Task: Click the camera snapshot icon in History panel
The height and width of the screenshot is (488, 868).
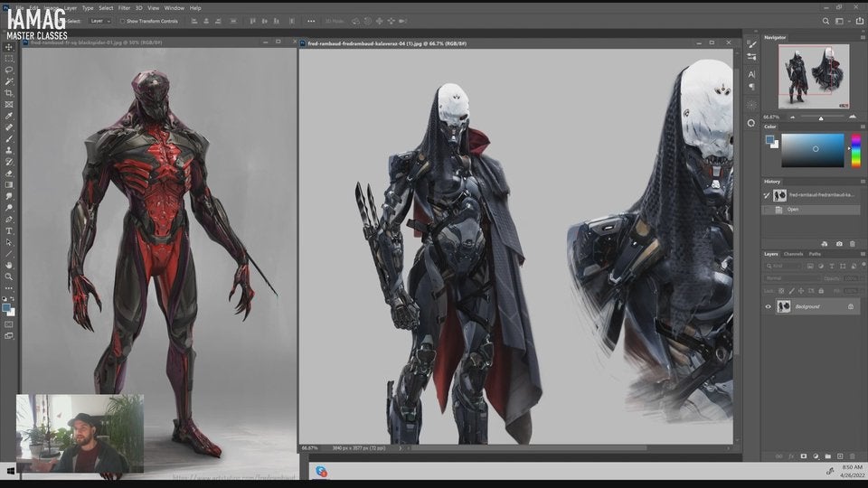Action: (x=839, y=244)
